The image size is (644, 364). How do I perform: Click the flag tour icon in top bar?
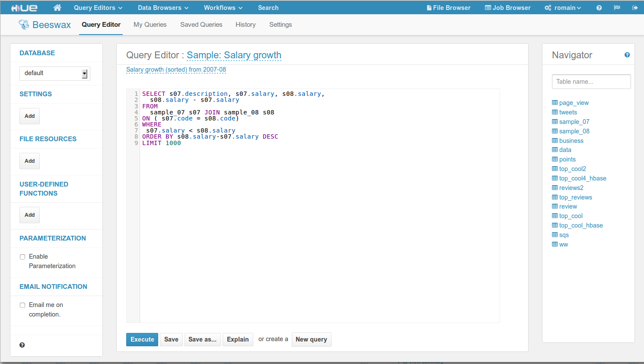(x=617, y=8)
